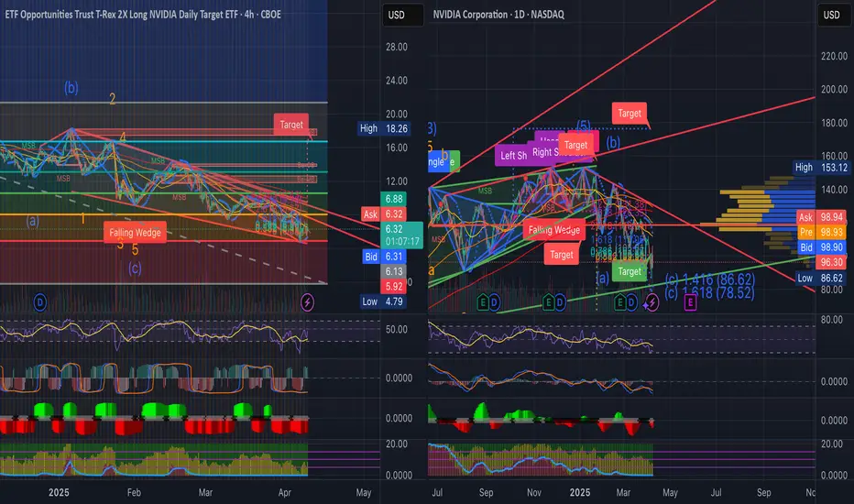Screen dimensions: 854x504
Task: Click the purple square future earnings E marker
Action: [690, 302]
